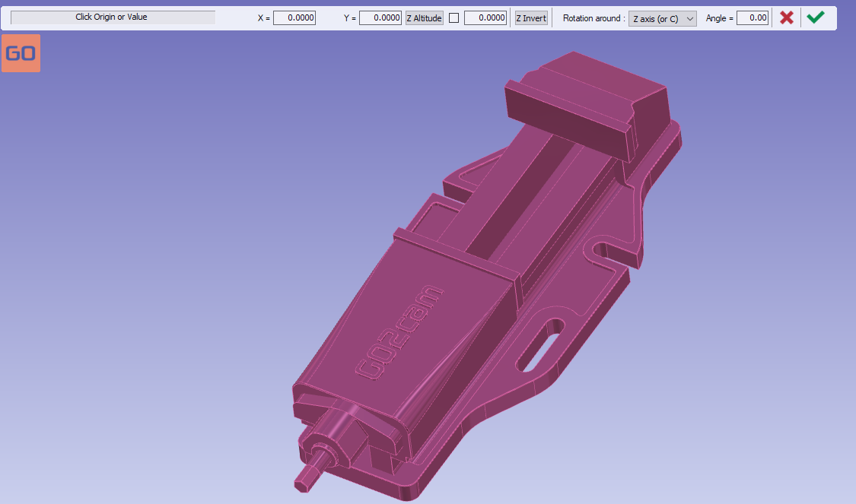Screen dimensions: 856x504
Task: Click the orange GO logo icon
Action: tap(21, 53)
